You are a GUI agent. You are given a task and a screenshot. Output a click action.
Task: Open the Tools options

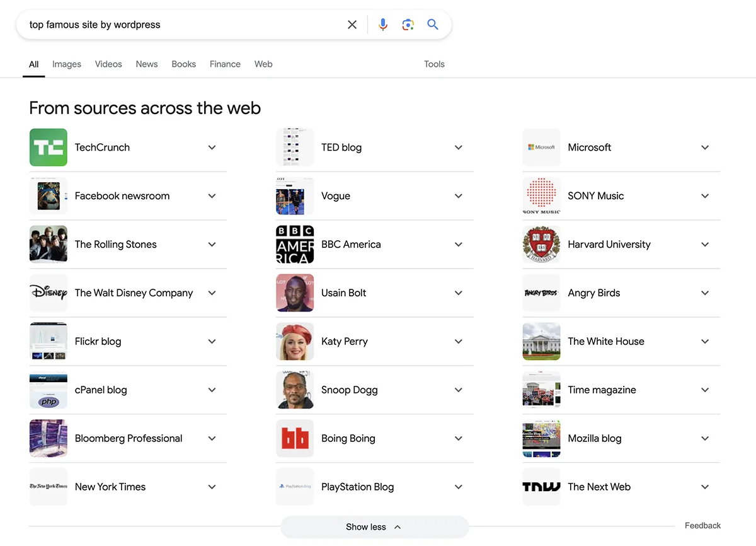pyautogui.click(x=434, y=64)
